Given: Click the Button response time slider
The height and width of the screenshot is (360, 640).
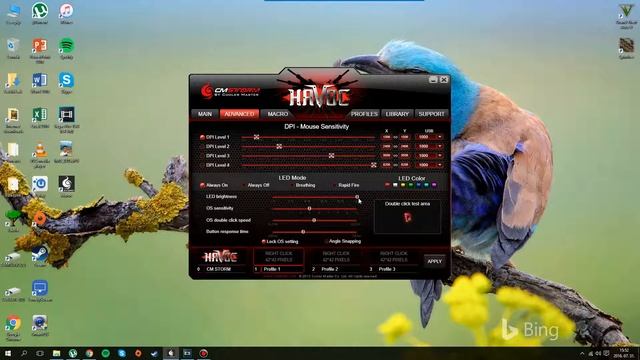Looking at the screenshot, I should point(303,232).
